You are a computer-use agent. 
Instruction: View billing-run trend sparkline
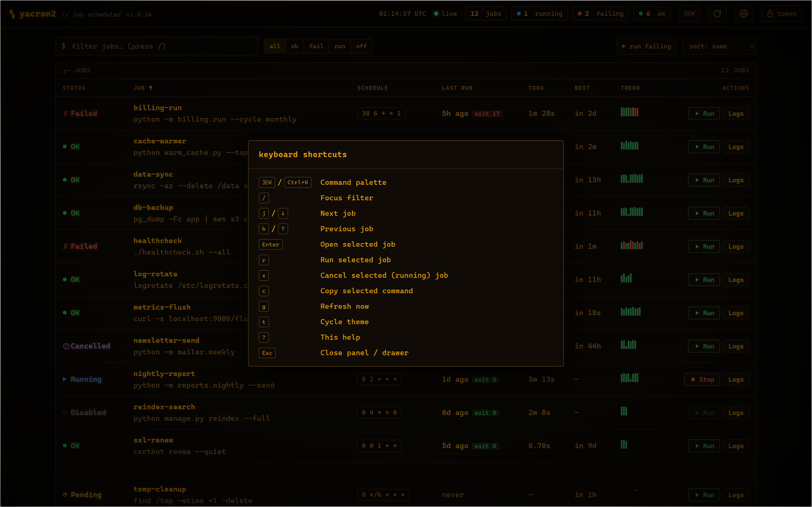pos(630,112)
